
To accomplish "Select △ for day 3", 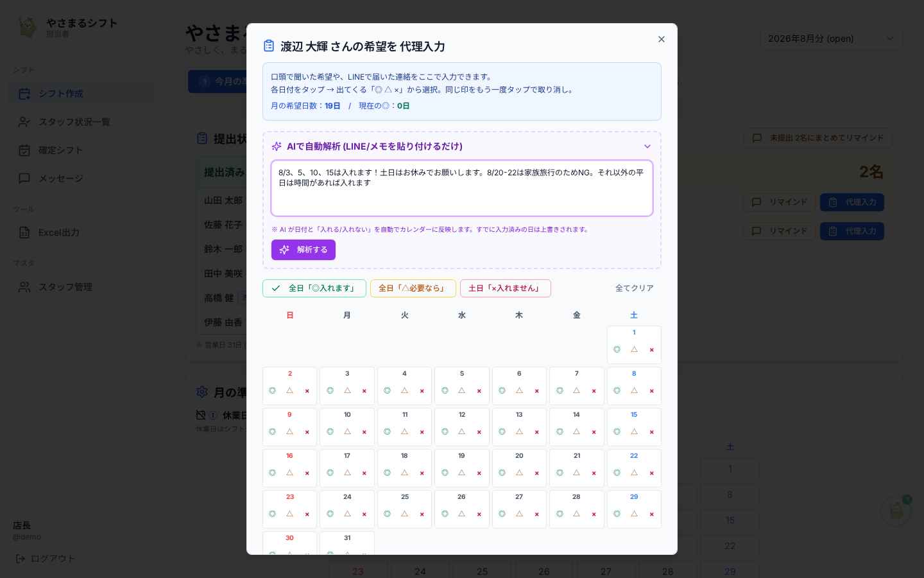I will tap(347, 390).
